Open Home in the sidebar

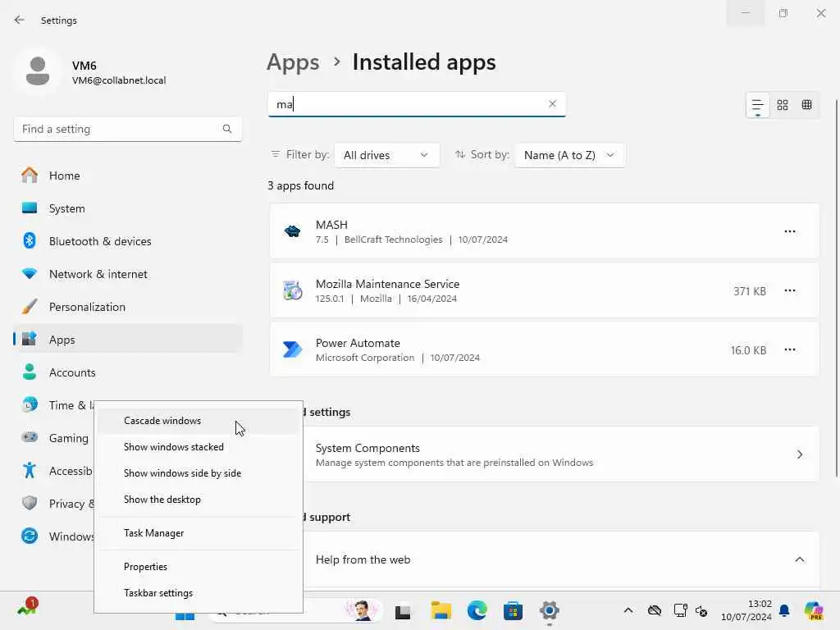coord(128,176)
